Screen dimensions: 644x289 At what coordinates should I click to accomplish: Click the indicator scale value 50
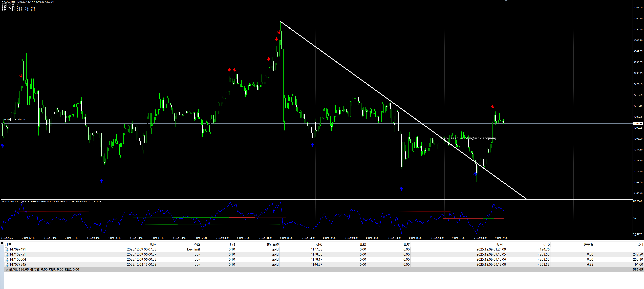(634, 218)
